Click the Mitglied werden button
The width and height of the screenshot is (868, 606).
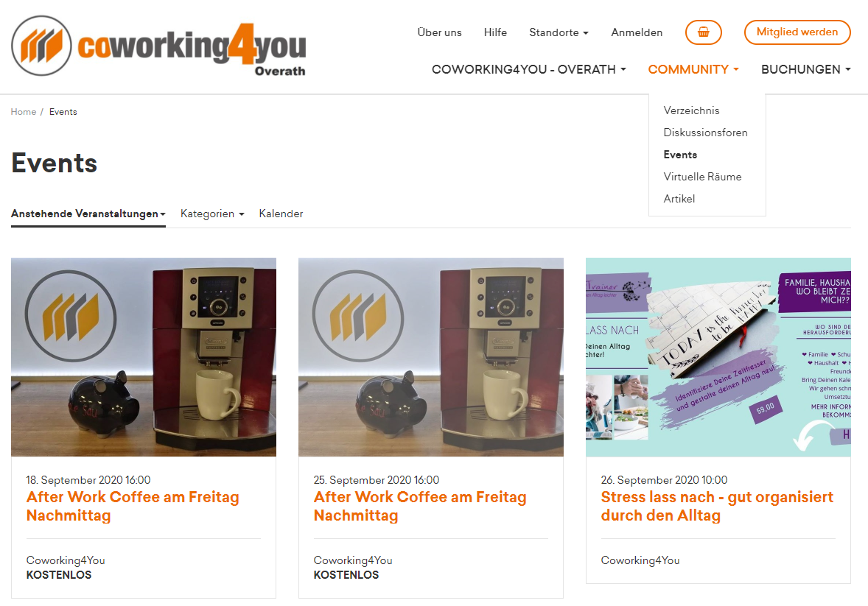[x=797, y=32]
